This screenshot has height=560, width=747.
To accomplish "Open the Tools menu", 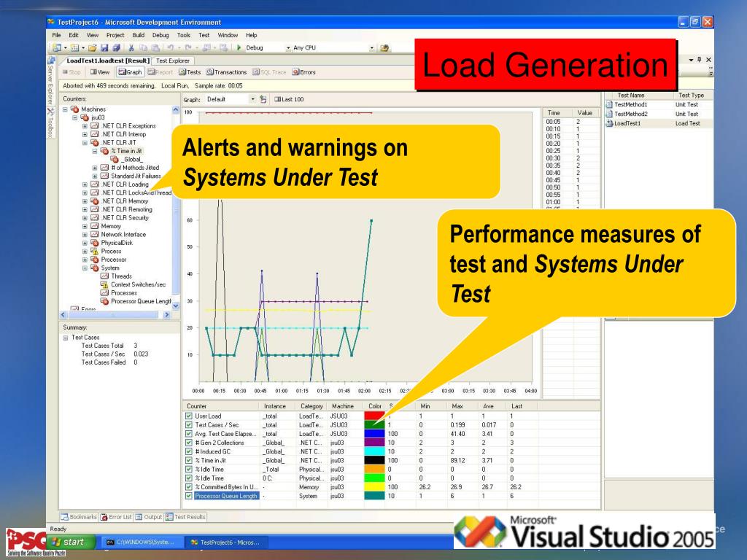I will click(x=183, y=35).
